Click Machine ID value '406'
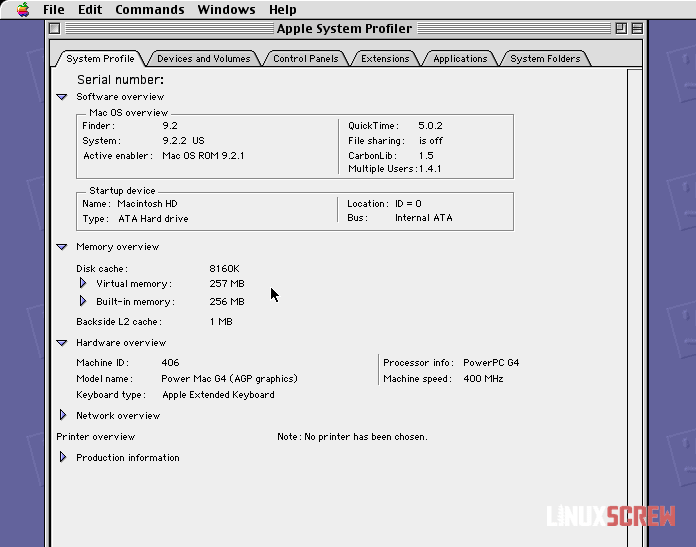This screenshot has width=696, height=547. [x=170, y=363]
